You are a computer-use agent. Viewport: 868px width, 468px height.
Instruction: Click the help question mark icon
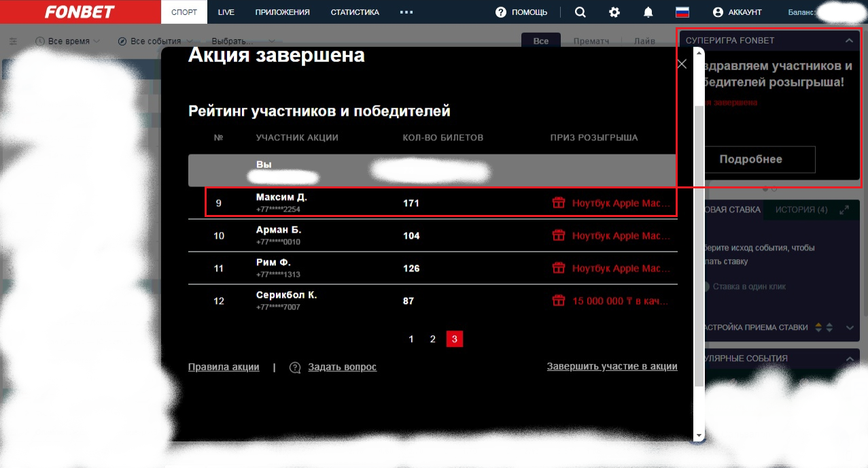501,12
